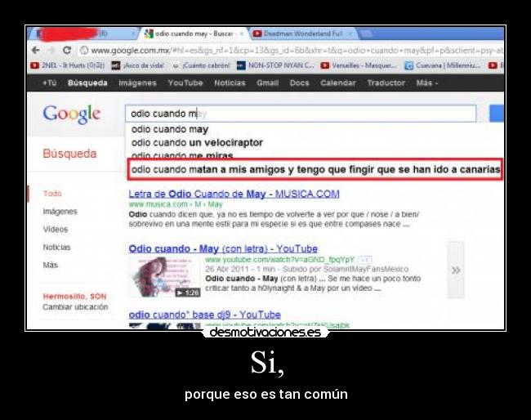Open the ¡Cuánto cabrón! bookmark
This screenshot has width=531, height=420.
[201, 65]
